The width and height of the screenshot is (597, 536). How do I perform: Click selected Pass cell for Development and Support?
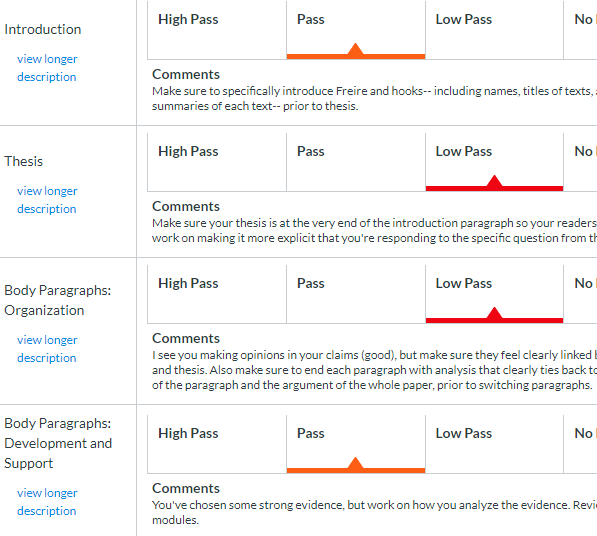click(x=356, y=444)
